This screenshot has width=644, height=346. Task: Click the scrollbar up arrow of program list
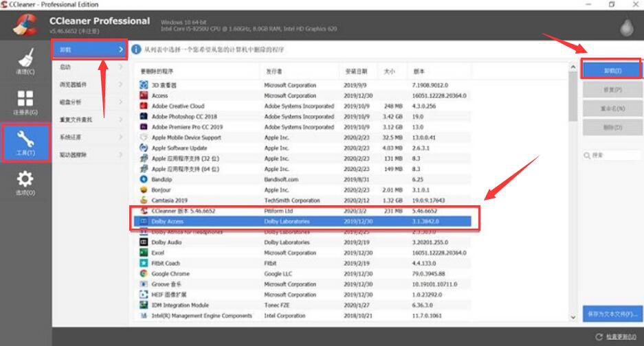point(573,67)
